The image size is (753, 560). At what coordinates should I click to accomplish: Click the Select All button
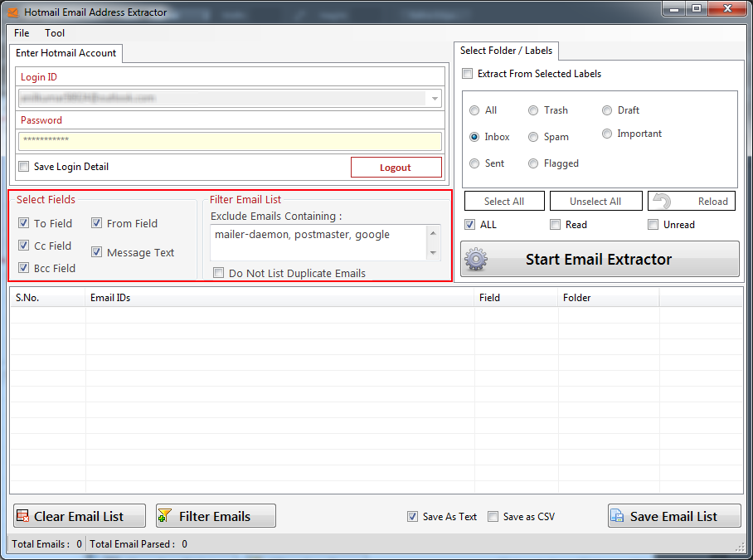504,201
